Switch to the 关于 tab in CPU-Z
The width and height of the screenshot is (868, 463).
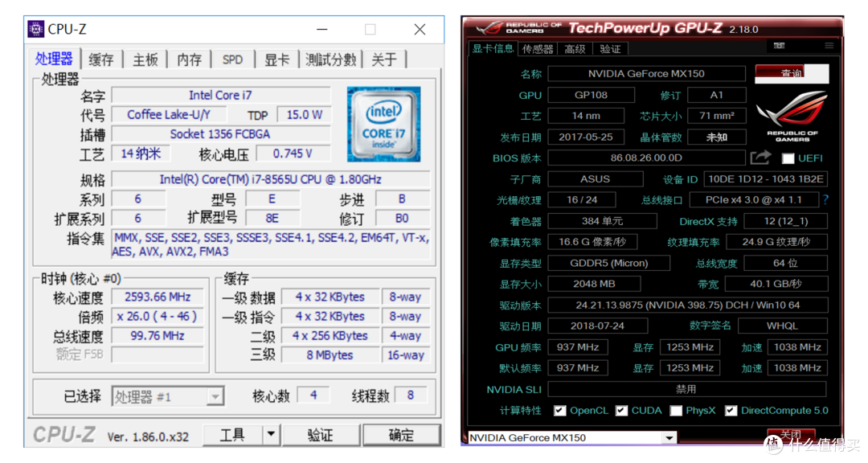tap(384, 59)
